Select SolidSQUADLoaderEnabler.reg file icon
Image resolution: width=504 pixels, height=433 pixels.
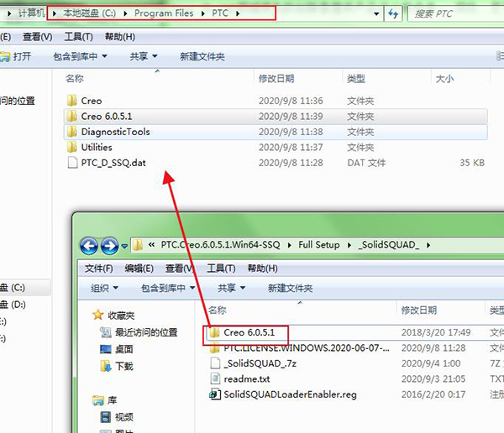pos(215,394)
